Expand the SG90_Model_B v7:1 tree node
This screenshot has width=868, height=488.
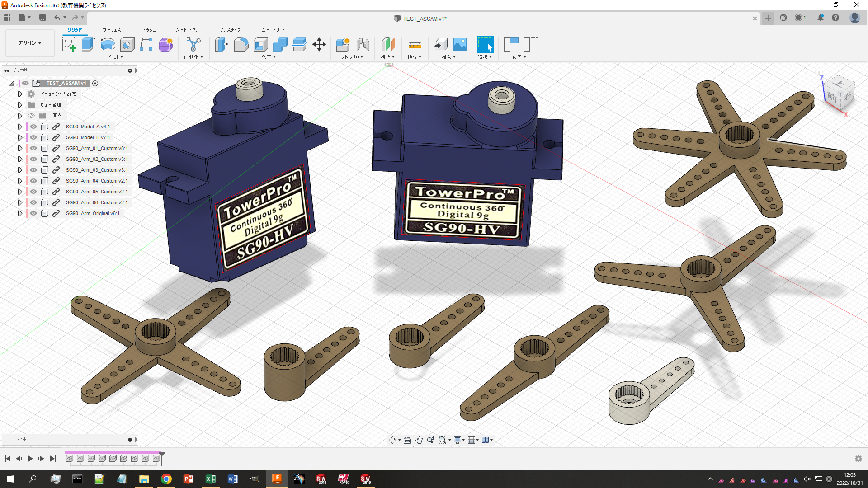click(20, 137)
